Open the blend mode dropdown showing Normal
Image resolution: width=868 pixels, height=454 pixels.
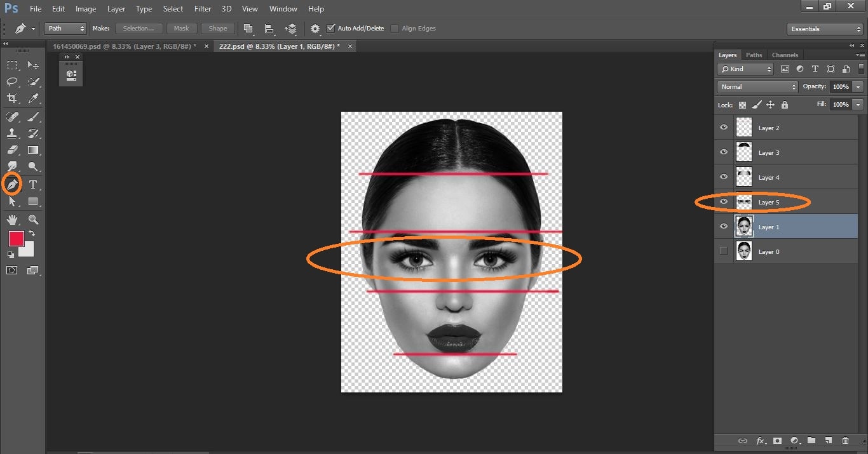[x=757, y=86]
